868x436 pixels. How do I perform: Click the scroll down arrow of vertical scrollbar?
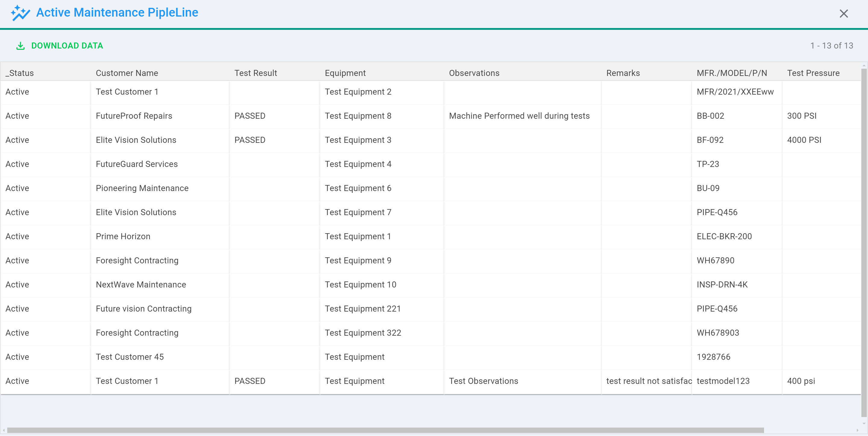[864, 423]
